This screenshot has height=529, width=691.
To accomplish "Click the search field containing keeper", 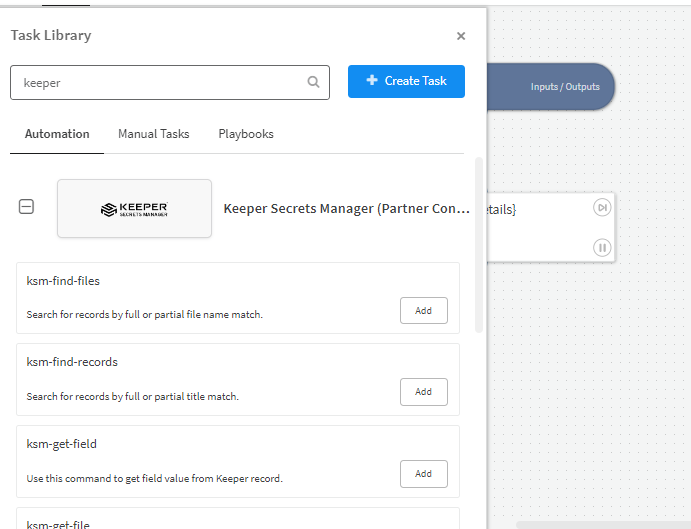I will (x=160, y=83).
